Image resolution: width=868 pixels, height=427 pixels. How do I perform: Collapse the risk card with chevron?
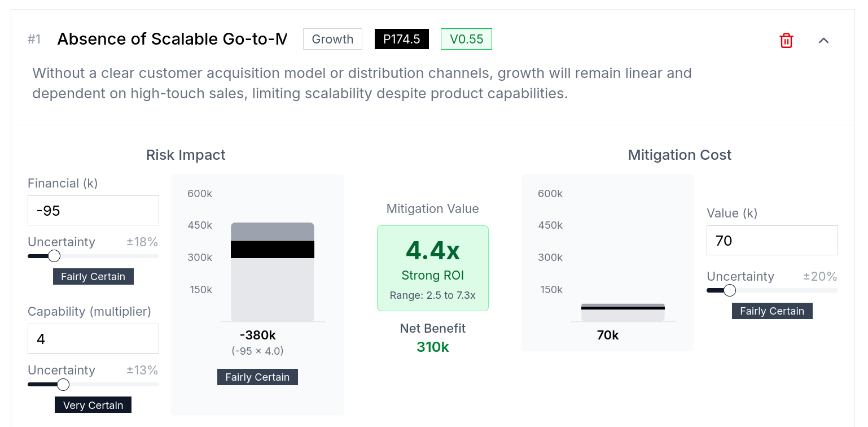[823, 40]
